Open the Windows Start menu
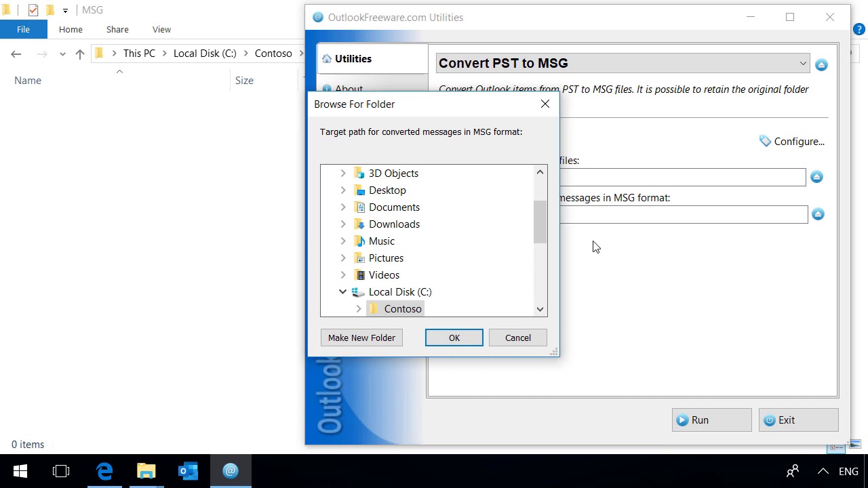 (x=20, y=471)
